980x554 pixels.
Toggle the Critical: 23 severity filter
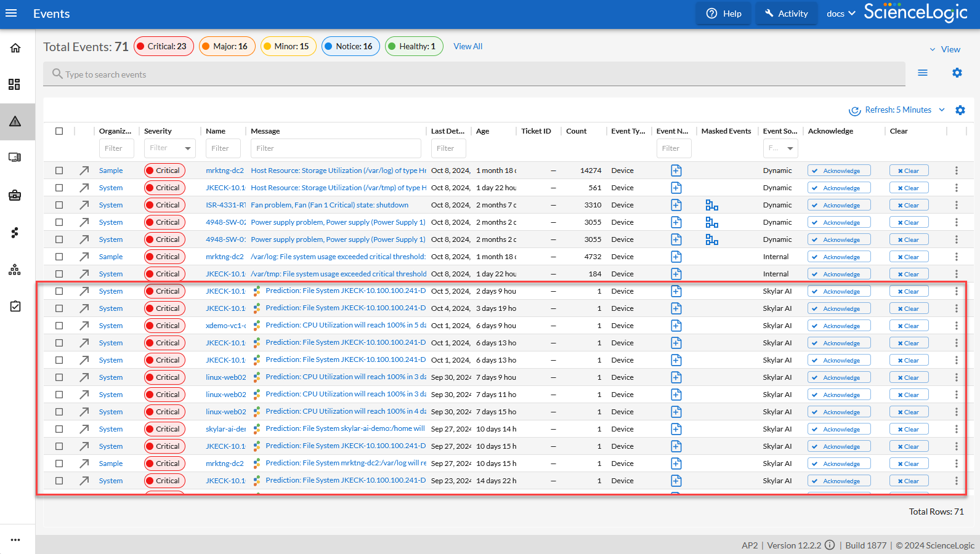164,46
